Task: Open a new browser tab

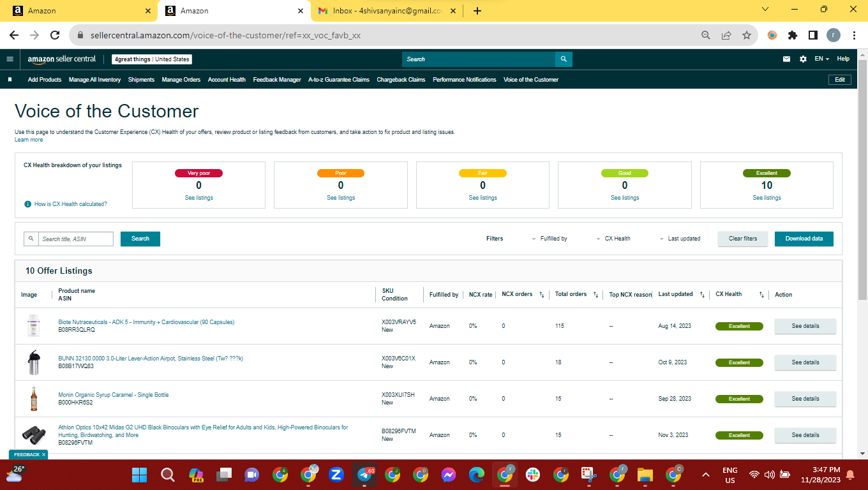Action: [477, 11]
